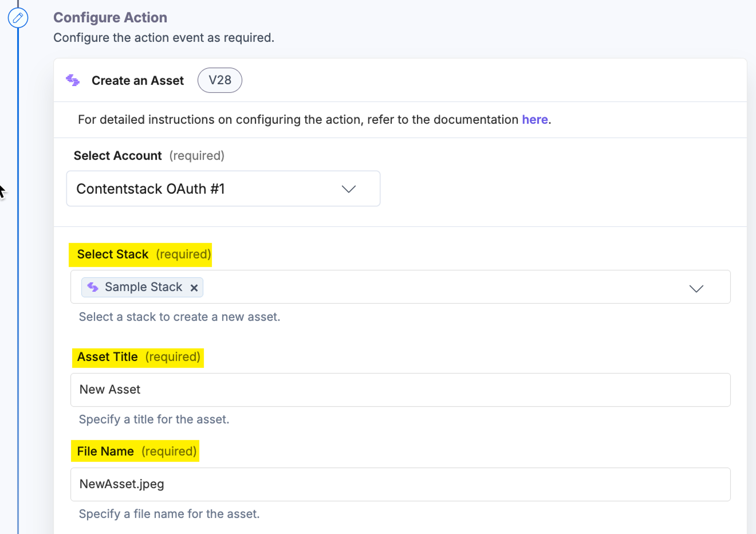The image size is (756, 534).
Task: Click the Create an Asset heading
Action: click(138, 81)
